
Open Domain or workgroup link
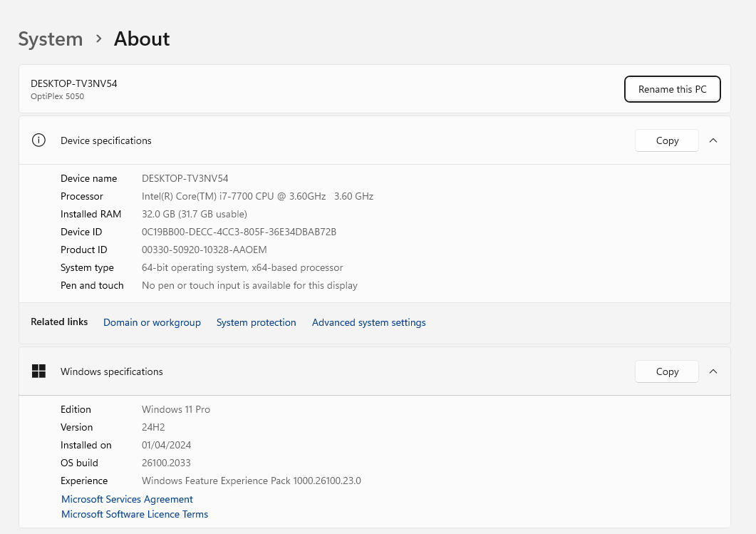coord(152,322)
